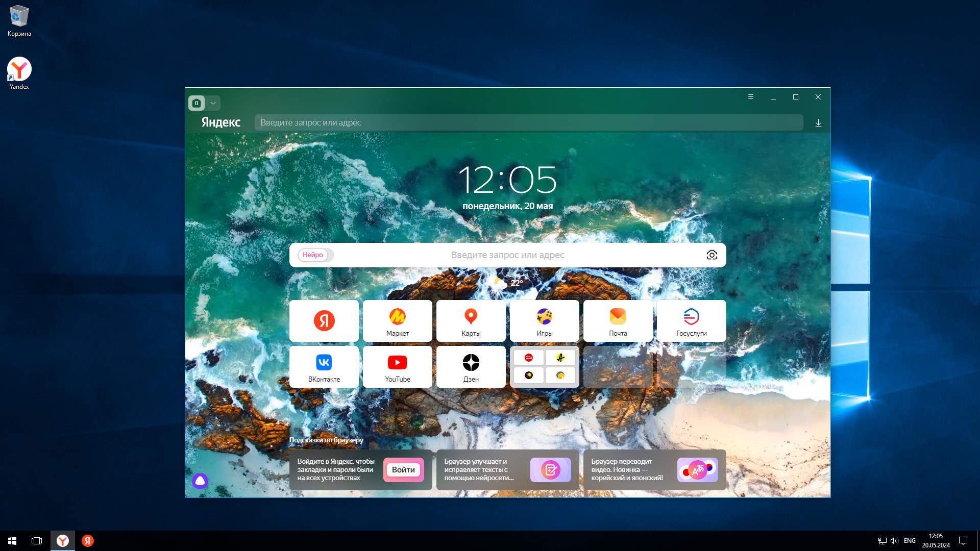The width and height of the screenshot is (980, 551).
Task: Click the image search camera icon
Action: point(712,255)
